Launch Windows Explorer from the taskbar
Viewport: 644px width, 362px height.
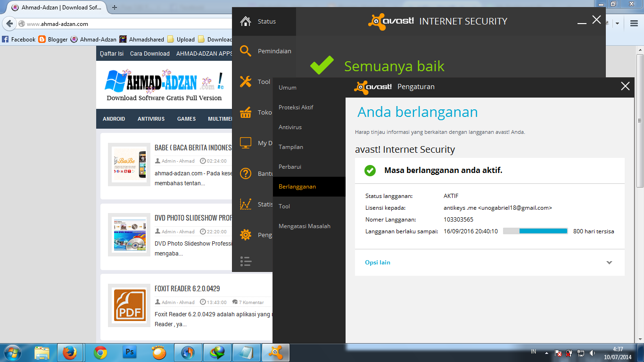tap(41, 353)
